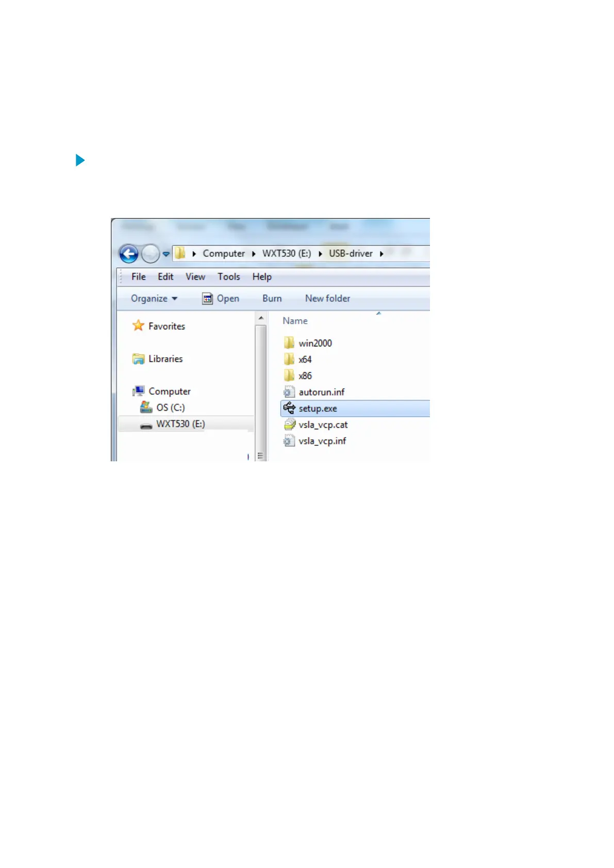
Task: Select Computer in the navigation pane
Action: (x=170, y=391)
